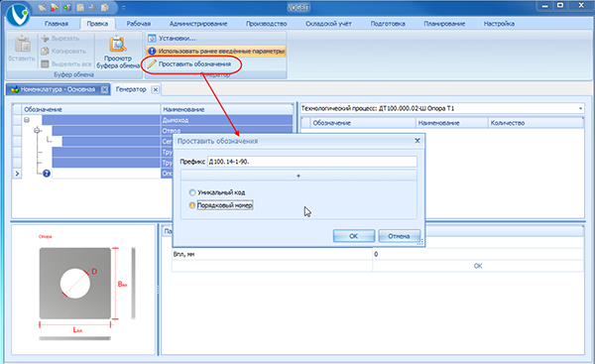
Task: Click plus bar below Префикс field
Action: point(298,176)
